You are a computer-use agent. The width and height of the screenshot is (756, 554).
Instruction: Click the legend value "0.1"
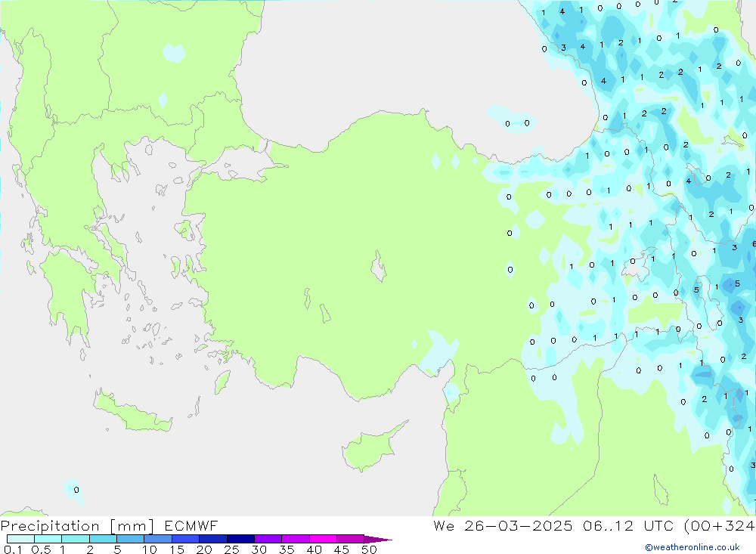click(13, 549)
